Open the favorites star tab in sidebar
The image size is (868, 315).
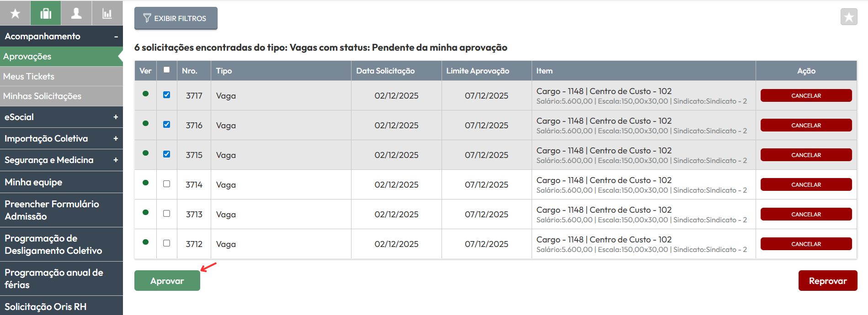click(15, 13)
